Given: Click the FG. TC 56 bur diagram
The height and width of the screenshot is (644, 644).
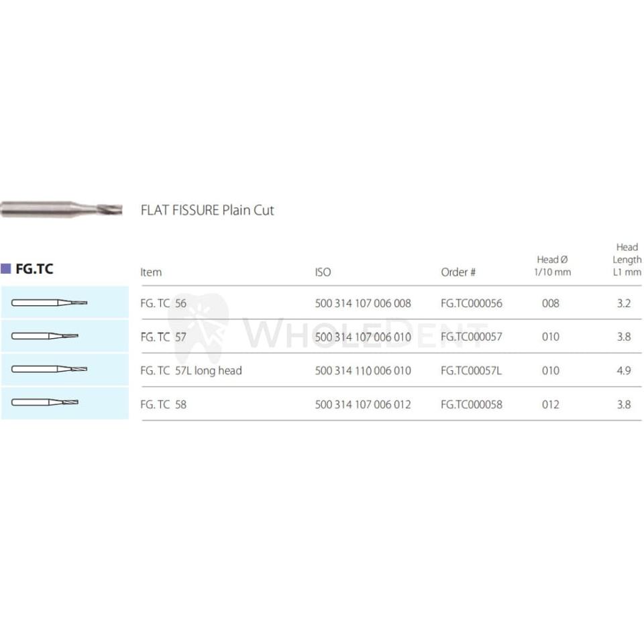Looking at the screenshot, I should tap(50, 303).
